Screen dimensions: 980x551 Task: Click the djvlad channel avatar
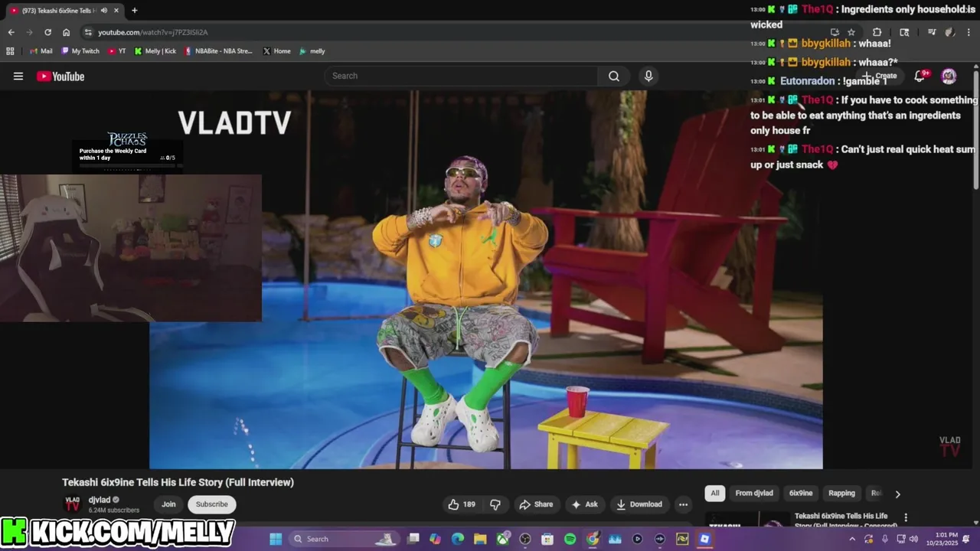pos(72,504)
